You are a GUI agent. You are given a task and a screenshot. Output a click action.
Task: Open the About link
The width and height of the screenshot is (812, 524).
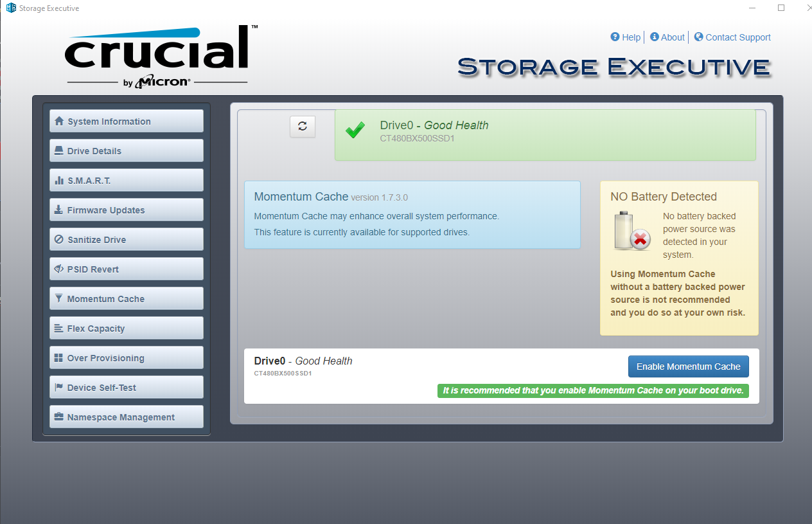pos(673,37)
